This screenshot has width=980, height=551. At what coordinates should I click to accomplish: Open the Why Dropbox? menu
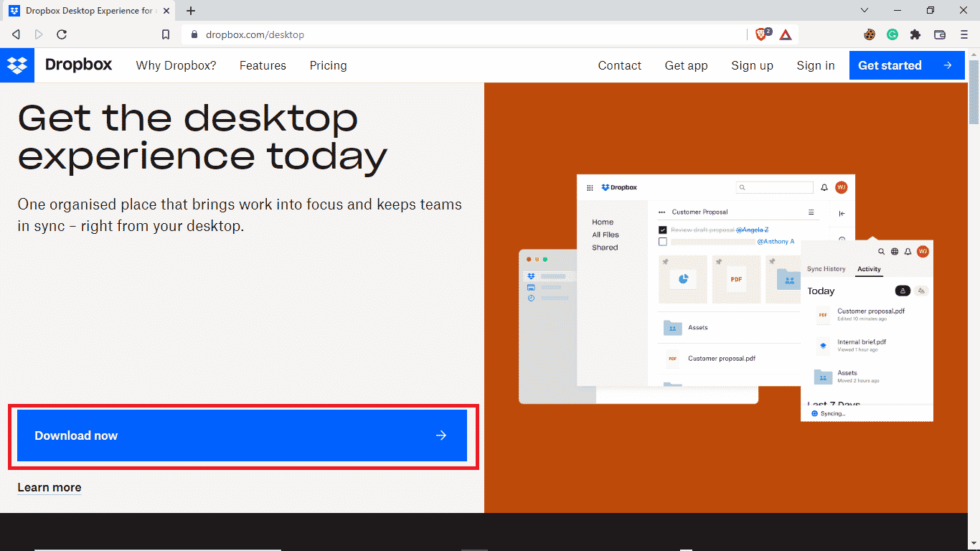coord(176,65)
